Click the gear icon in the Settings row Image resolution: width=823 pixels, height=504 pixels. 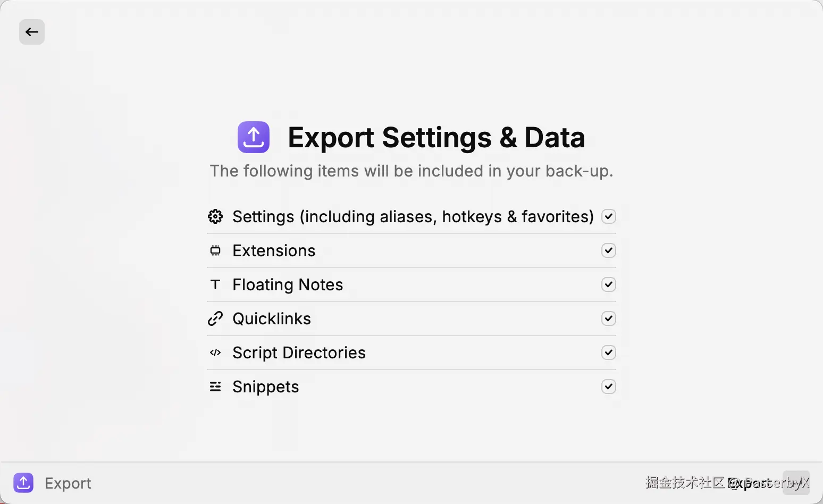point(215,216)
